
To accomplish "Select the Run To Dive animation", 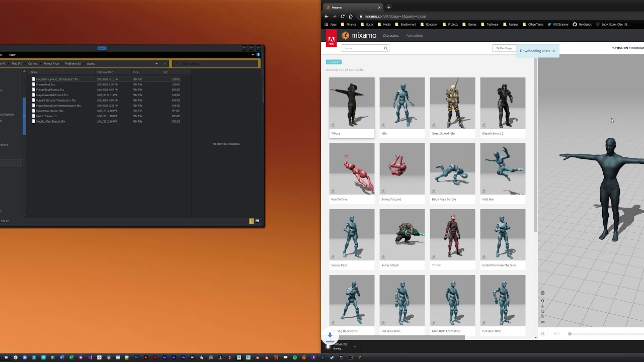I will pyautogui.click(x=352, y=173).
